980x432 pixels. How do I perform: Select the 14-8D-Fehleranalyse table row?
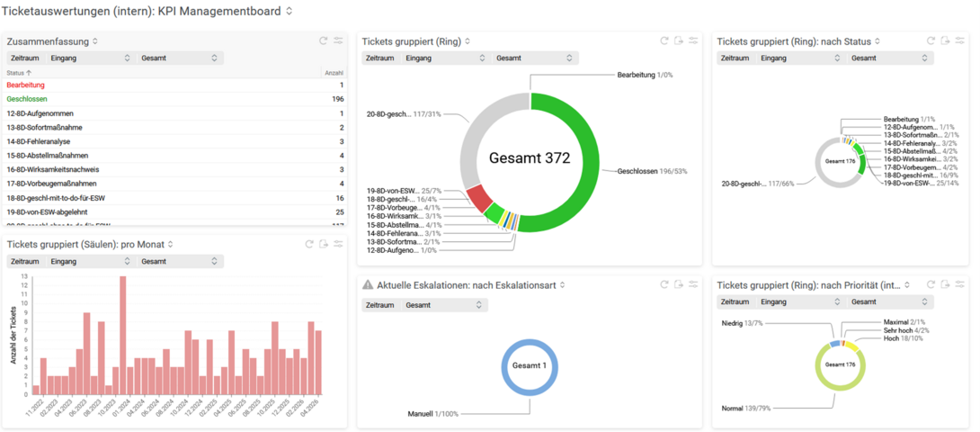[x=175, y=141]
